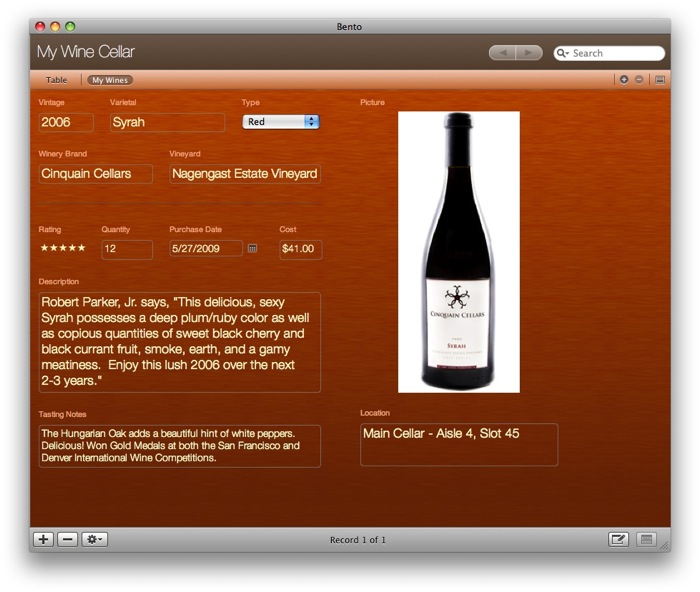
Task: Select the My Wines form tab
Action: click(x=110, y=80)
